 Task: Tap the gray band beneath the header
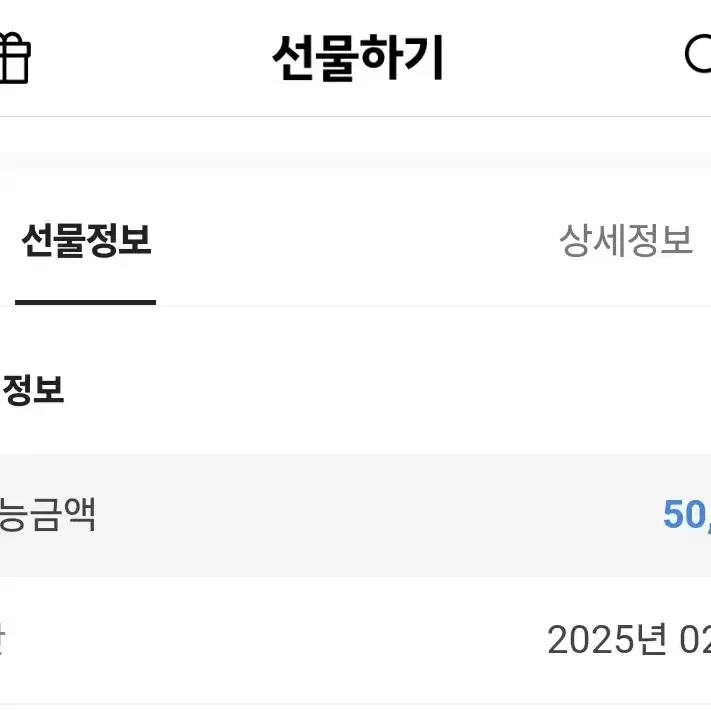click(x=356, y=162)
